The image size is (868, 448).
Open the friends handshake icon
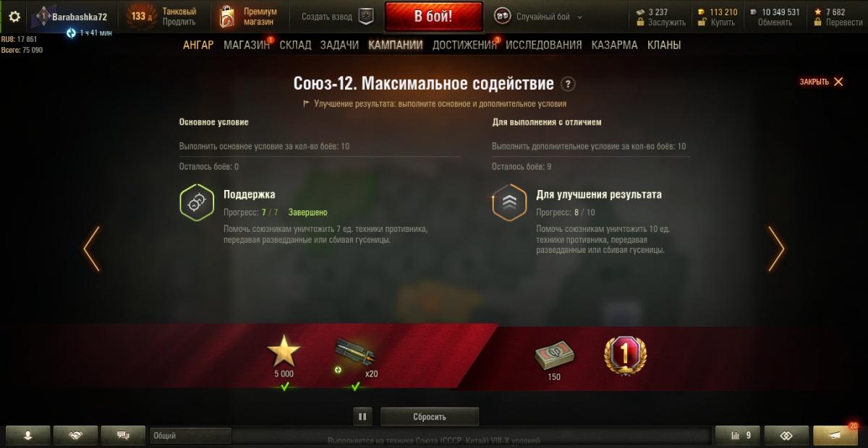(x=75, y=435)
